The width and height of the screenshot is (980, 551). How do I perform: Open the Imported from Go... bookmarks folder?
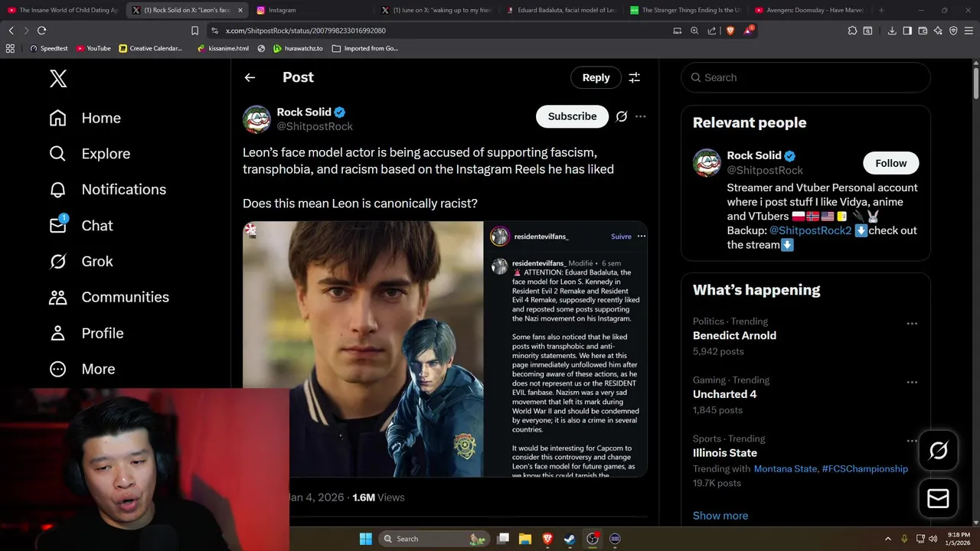[x=365, y=48]
